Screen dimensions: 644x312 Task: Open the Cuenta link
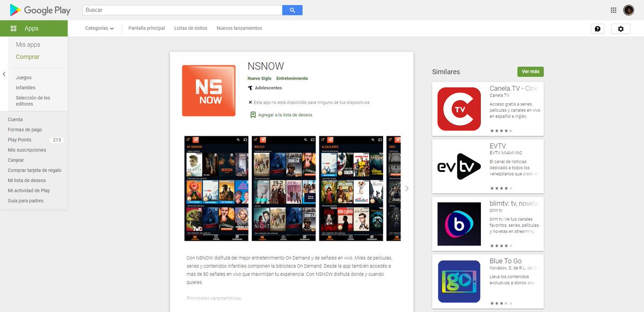tap(15, 120)
